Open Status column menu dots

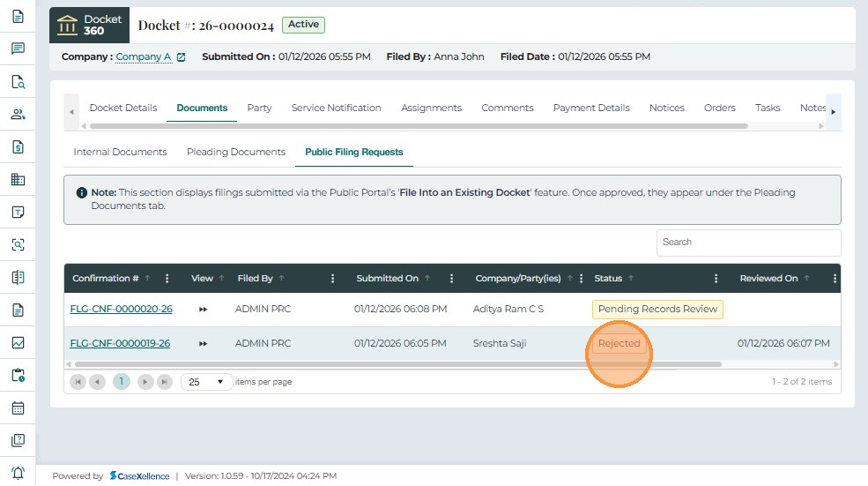point(716,278)
